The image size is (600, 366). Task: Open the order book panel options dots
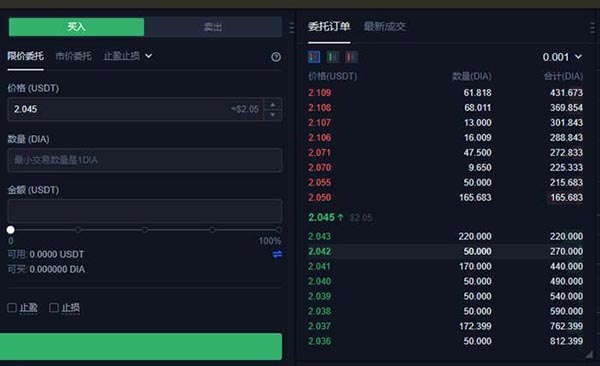click(x=592, y=28)
